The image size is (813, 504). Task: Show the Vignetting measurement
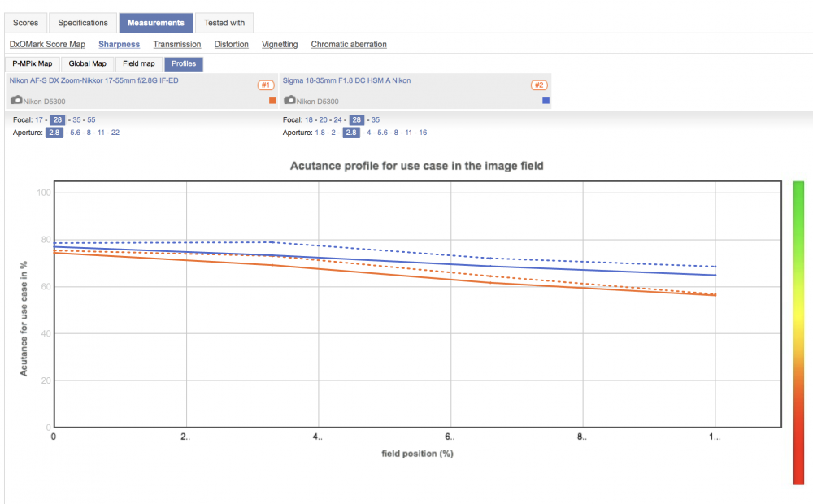pyautogui.click(x=280, y=45)
